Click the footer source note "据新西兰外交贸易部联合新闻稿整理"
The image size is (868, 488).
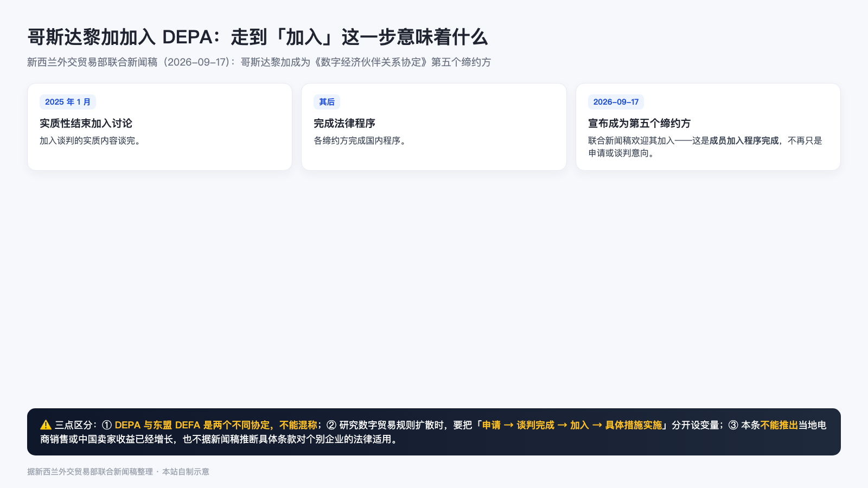tap(90, 472)
